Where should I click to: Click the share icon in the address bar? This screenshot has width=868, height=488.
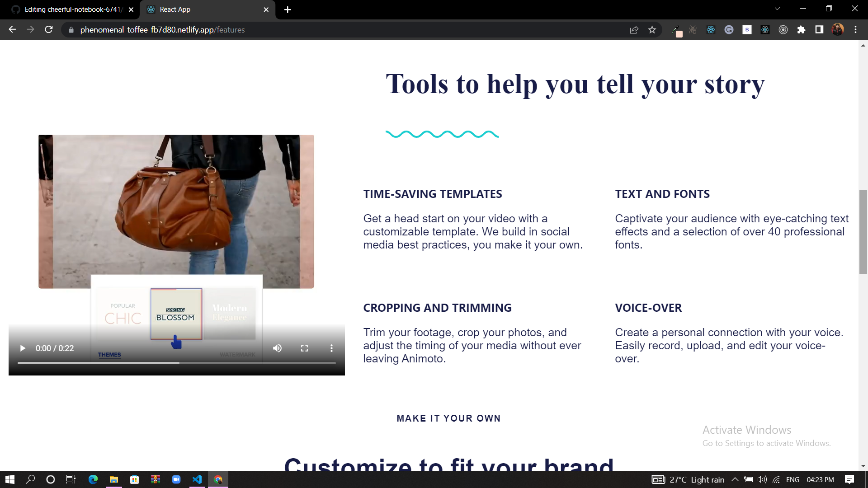point(634,30)
